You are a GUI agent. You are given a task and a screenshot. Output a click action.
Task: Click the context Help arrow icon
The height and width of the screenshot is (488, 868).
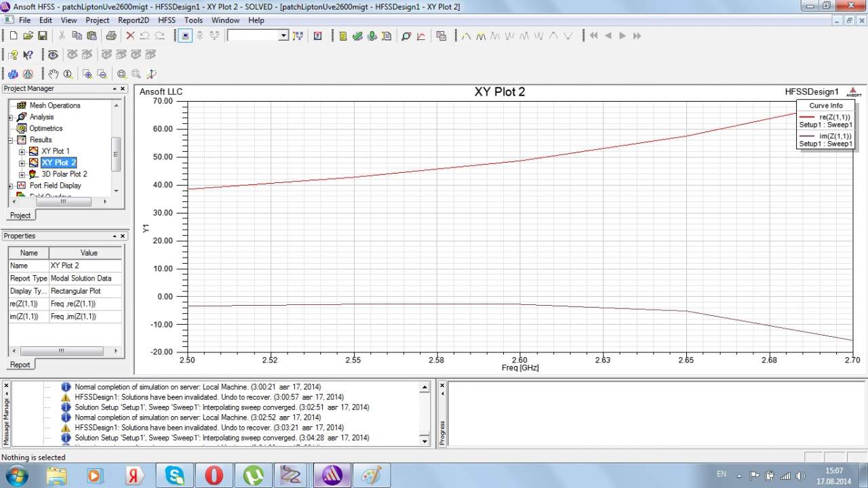coord(28,55)
